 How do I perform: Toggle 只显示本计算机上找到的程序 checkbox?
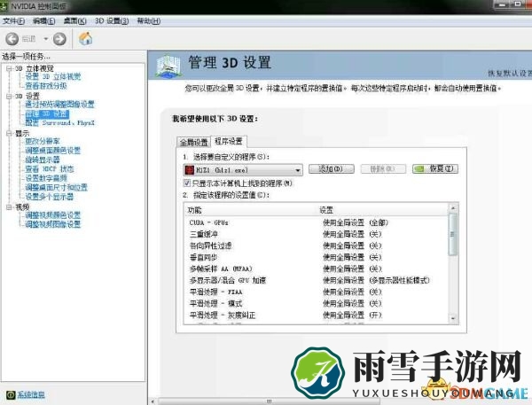[186, 183]
